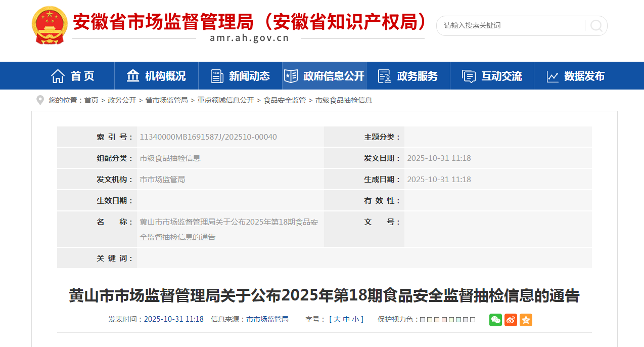This screenshot has height=347, width=644.
Task: Click 省市场监管局 in the breadcrumb
Action: click(166, 100)
